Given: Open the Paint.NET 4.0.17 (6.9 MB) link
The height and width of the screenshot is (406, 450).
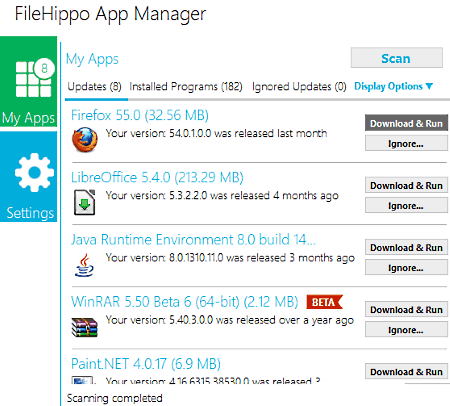Looking at the screenshot, I should click(x=146, y=364).
